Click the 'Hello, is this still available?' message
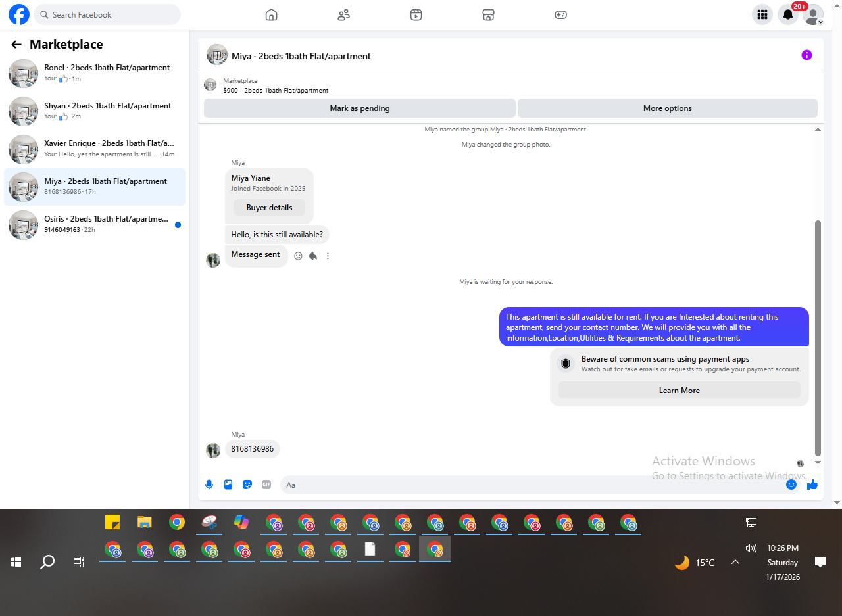This screenshot has height=616, width=842. click(x=277, y=235)
